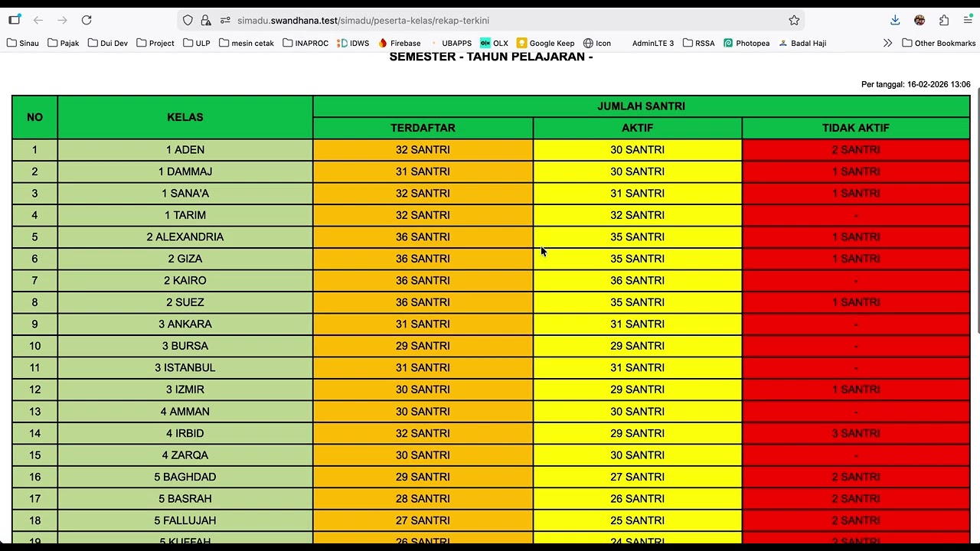Click the KELAS column header
This screenshot has width=980, height=551.
(x=185, y=117)
